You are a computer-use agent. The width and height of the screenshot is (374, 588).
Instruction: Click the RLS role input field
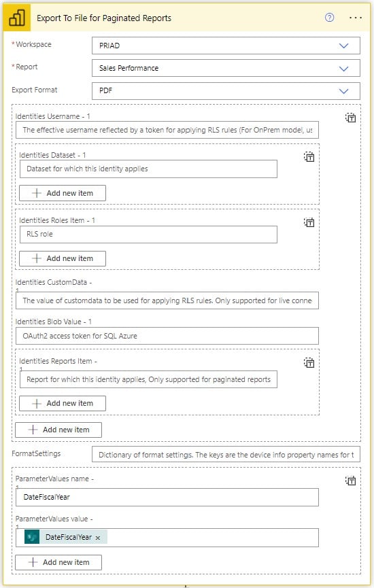148,235
